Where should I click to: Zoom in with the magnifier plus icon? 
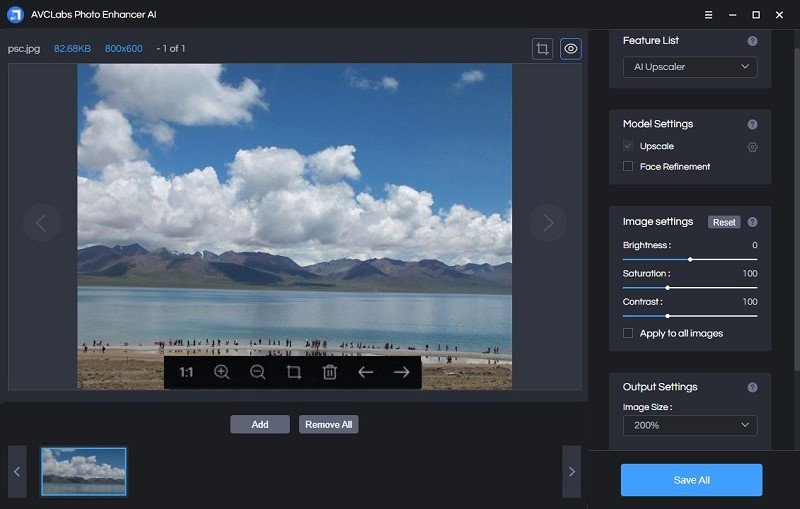point(221,372)
